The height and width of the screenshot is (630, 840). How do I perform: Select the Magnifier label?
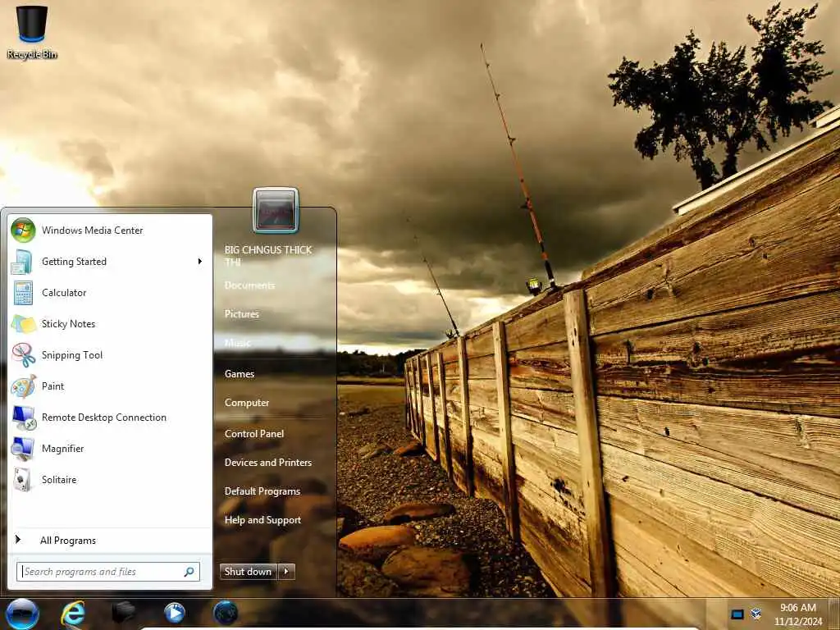62,449
